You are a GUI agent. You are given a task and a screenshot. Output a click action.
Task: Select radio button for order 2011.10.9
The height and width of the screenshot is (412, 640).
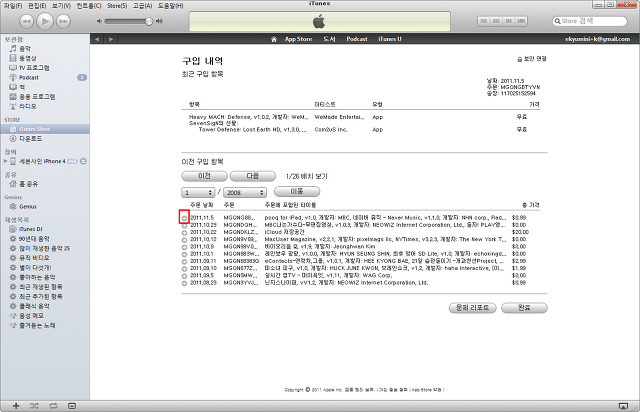tap(184, 247)
